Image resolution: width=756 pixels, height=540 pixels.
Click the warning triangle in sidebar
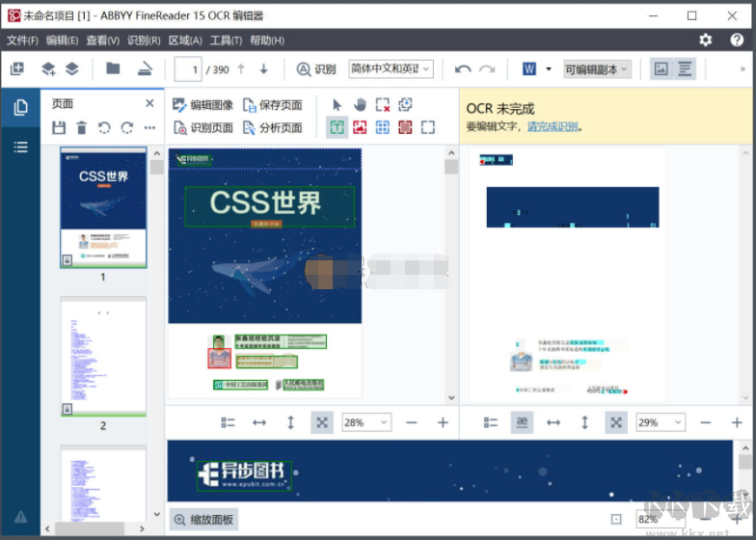(20, 517)
